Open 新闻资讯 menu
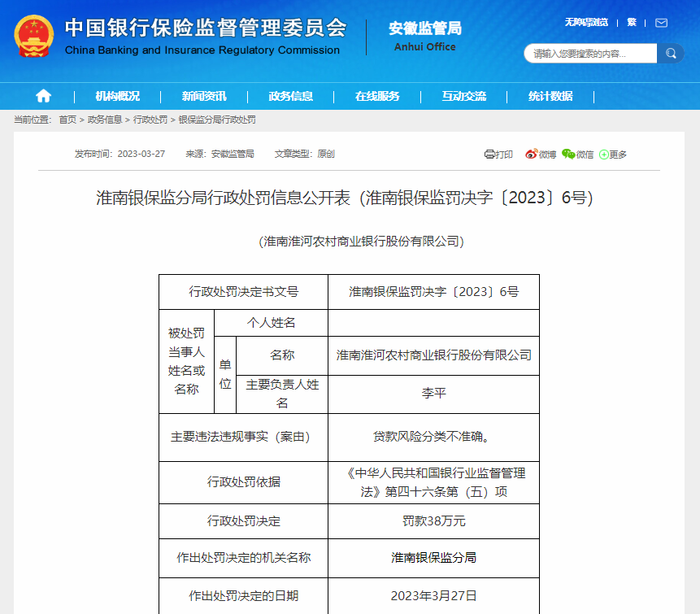This screenshot has height=614, width=700. 204,96
